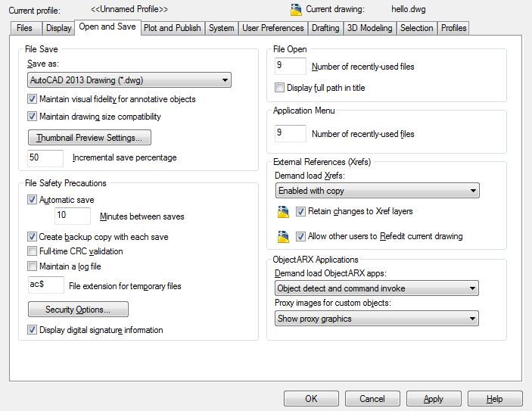Screen dimensions: 532x411
Task: Enable Full-time CRC validation
Action: tap(32, 251)
